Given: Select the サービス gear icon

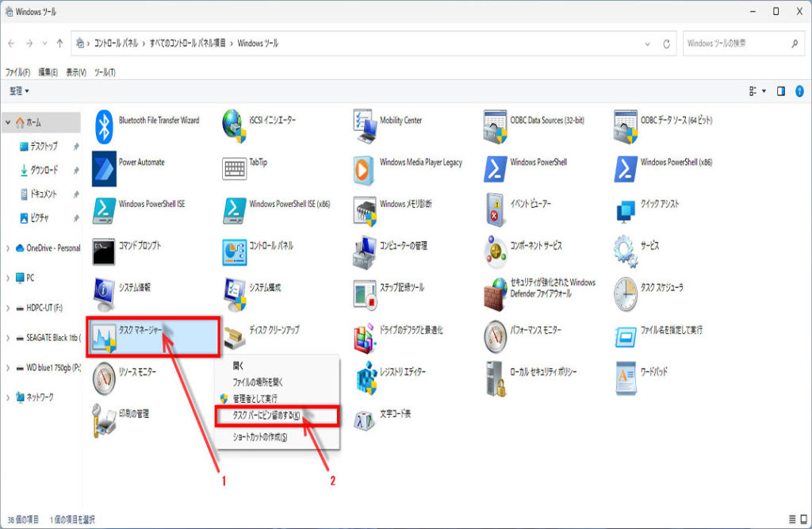Looking at the screenshot, I should point(625,251).
